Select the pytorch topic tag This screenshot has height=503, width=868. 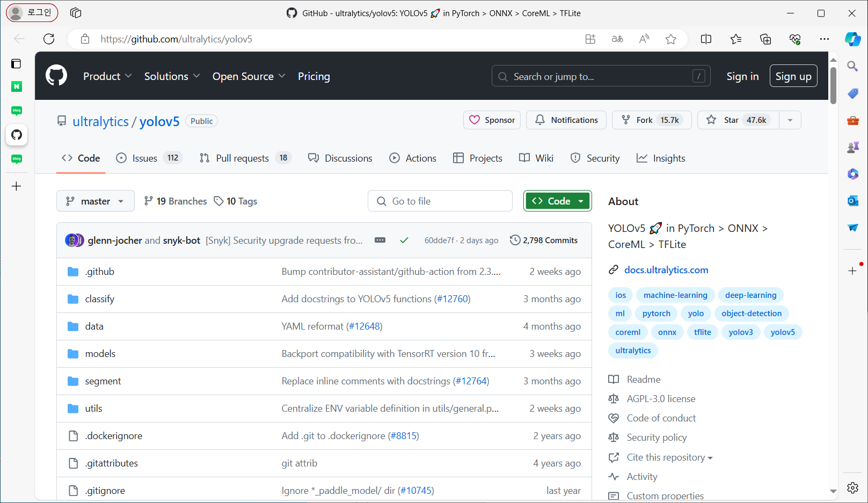[657, 314]
